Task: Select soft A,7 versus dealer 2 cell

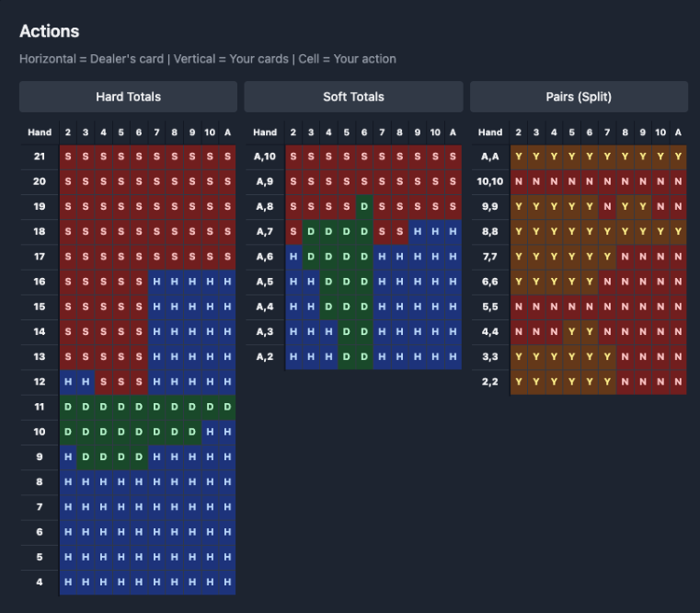Action: (x=293, y=232)
